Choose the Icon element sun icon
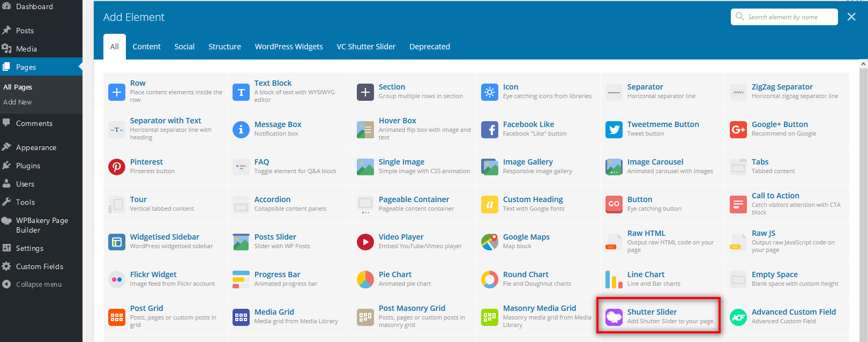 [490, 92]
